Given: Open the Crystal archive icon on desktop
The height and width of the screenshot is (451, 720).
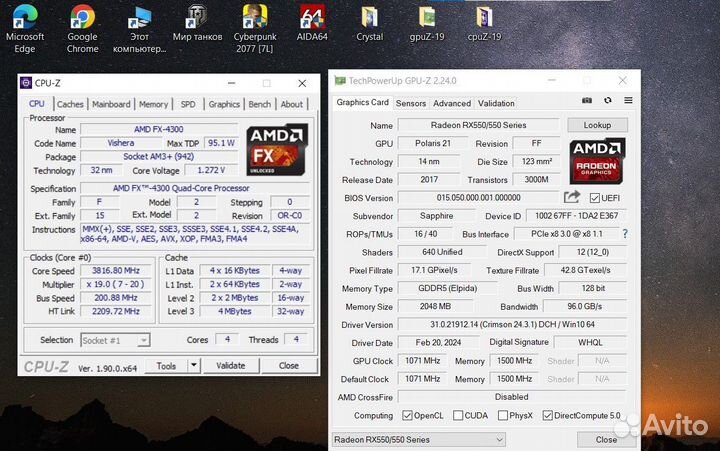Looking at the screenshot, I should click(x=370, y=23).
